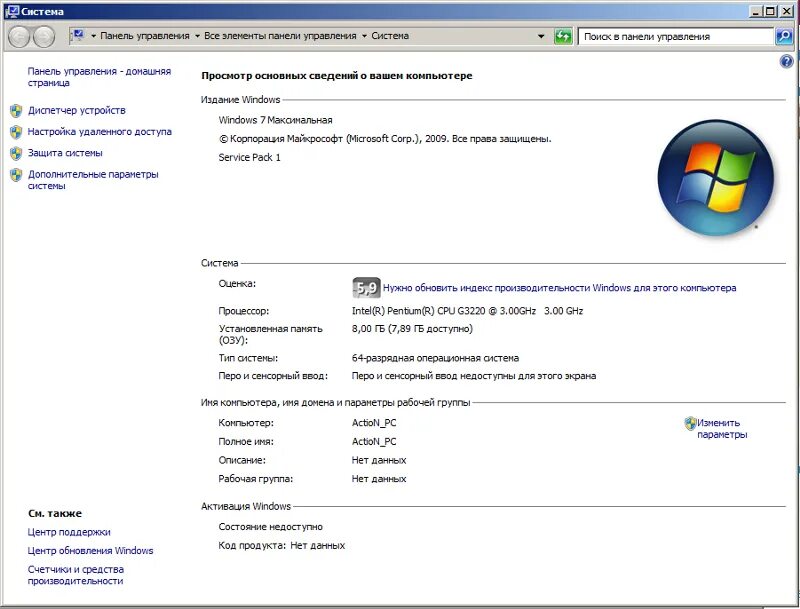This screenshot has height=609, width=800.
Task: Open the address bar history dropdown
Action: (x=541, y=36)
